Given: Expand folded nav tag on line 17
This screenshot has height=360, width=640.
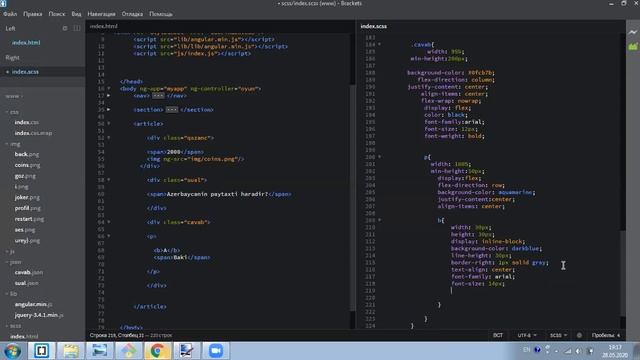Looking at the screenshot, I should (109, 96).
